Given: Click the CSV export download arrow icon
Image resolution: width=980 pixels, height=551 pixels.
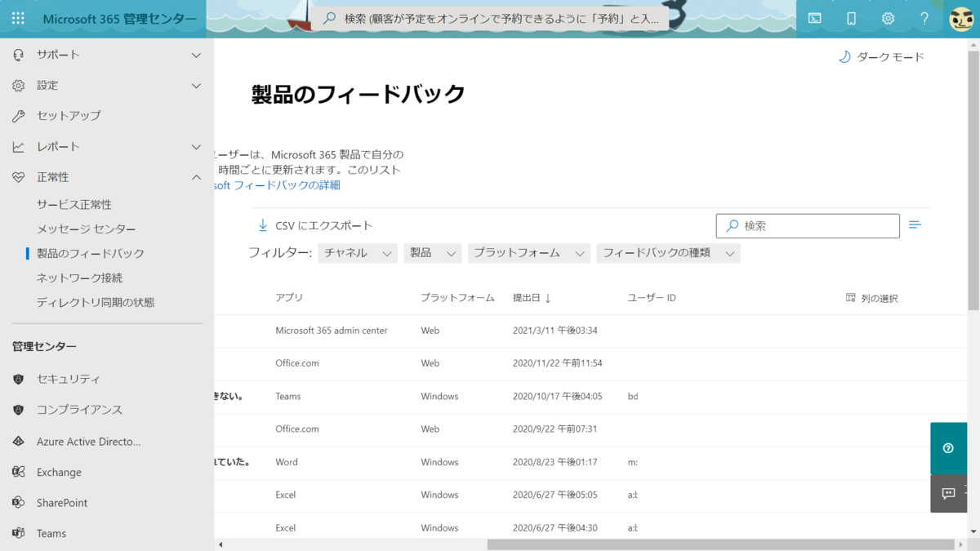Looking at the screenshot, I should tap(263, 225).
